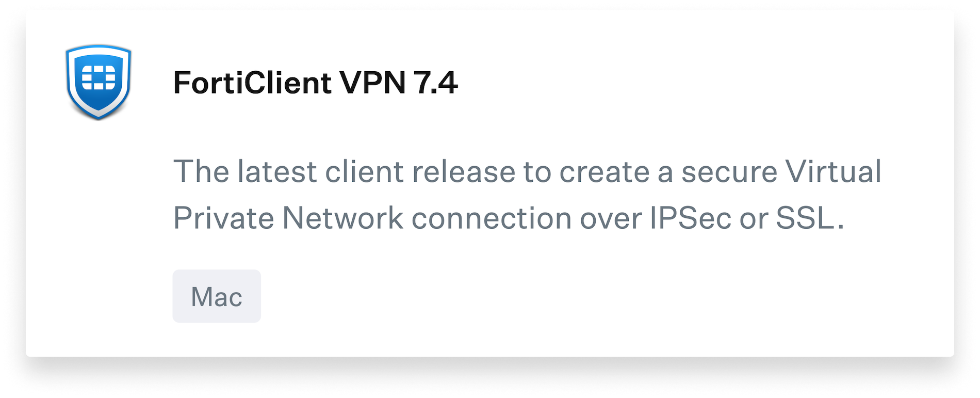The height and width of the screenshot is (398, 980).
Task: Click empty white space right of the Mac tag
Action: click(x=567, y=296)
